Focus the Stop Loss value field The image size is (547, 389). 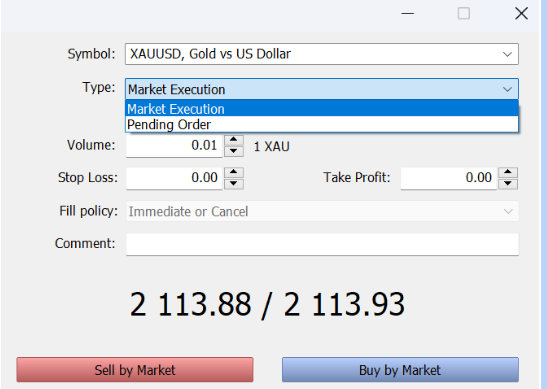click(x=174, y=178)
